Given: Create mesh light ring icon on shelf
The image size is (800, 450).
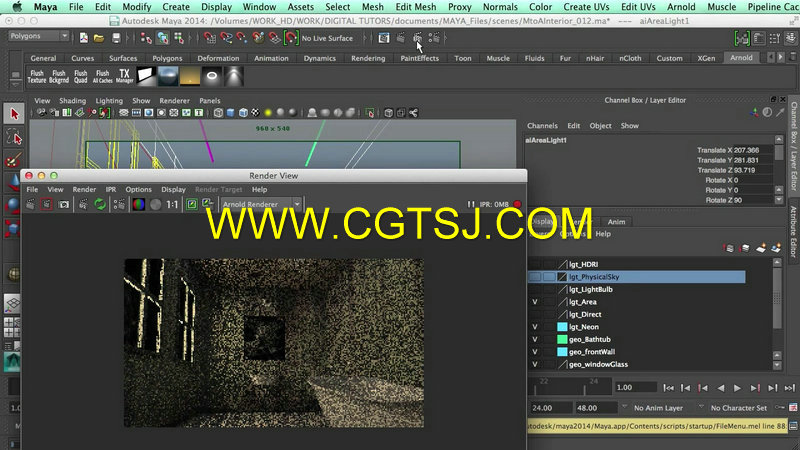Looking at the screenshot, I should click(x=212, y=77).
